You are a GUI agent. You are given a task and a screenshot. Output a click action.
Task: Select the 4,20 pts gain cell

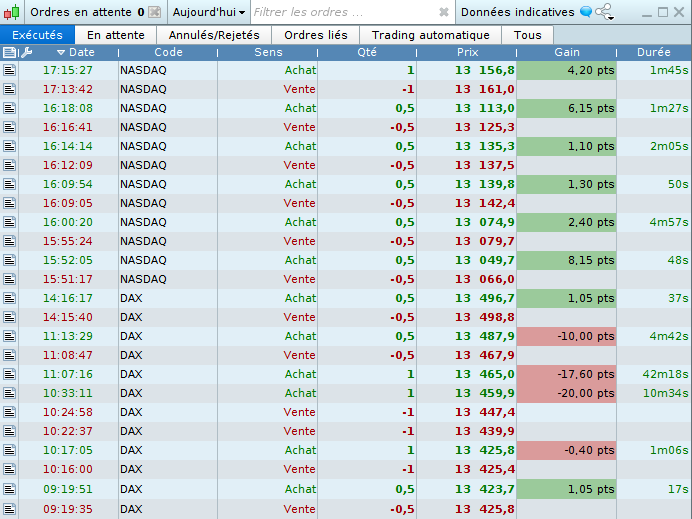[566, 70]
